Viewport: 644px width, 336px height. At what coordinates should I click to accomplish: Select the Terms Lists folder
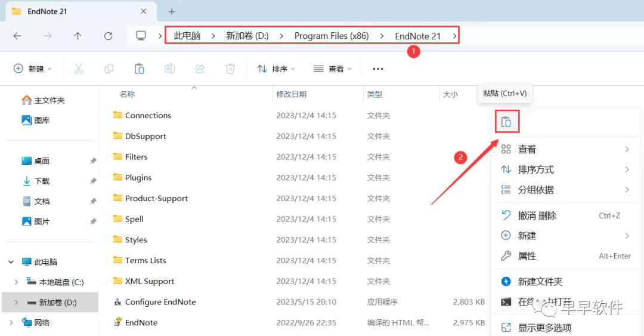140,260
